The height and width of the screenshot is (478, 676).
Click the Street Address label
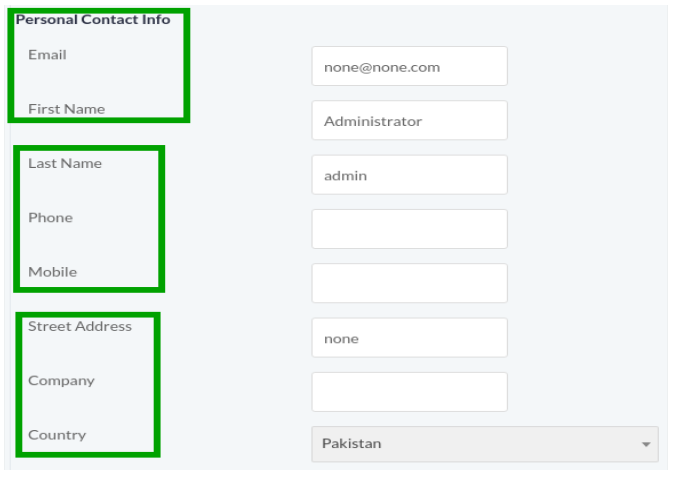click(80, 326)
